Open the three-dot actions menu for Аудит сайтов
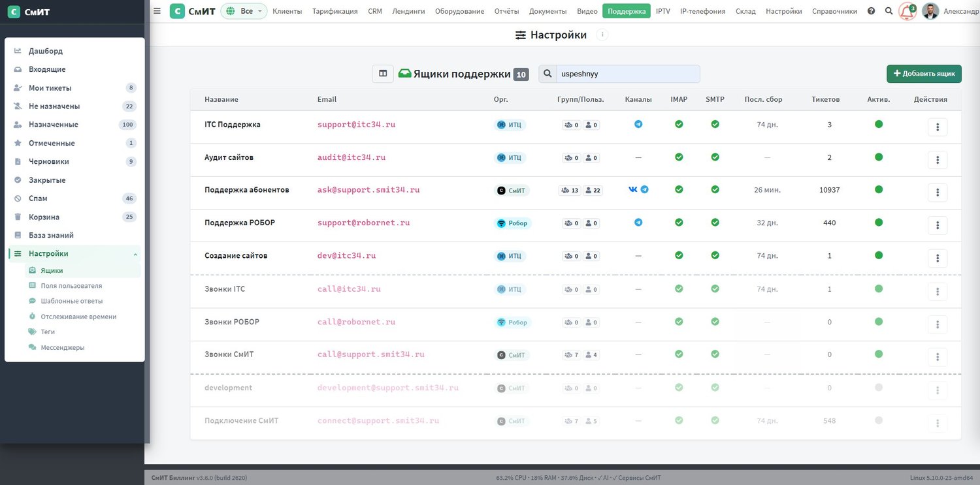Screen dimensions: 980x485 (938, 159)
